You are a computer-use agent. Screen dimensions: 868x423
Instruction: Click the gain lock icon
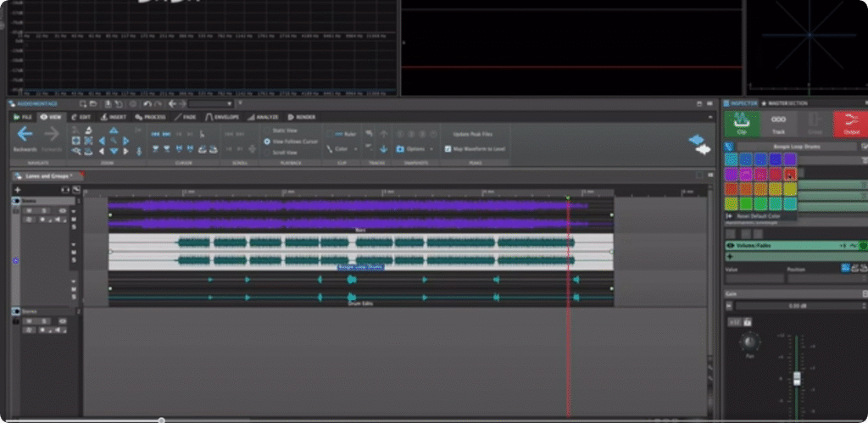(748, 321)
